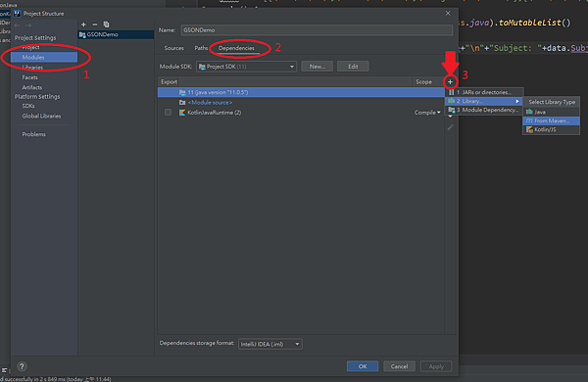This screenshot has width=588, height=382.
Task: Open Dependencies storage format dropdown
Action: click(x=270, y=344)
